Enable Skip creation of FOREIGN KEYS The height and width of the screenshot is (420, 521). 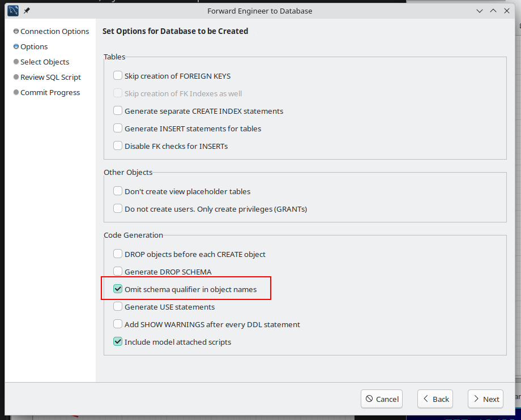tap(118, 76)
